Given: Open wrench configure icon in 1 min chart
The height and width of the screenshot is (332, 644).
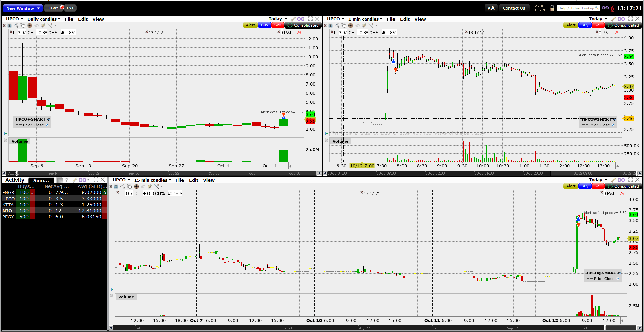Looking at the screenshot, I should pyautogui.click(x=614, y=19).
